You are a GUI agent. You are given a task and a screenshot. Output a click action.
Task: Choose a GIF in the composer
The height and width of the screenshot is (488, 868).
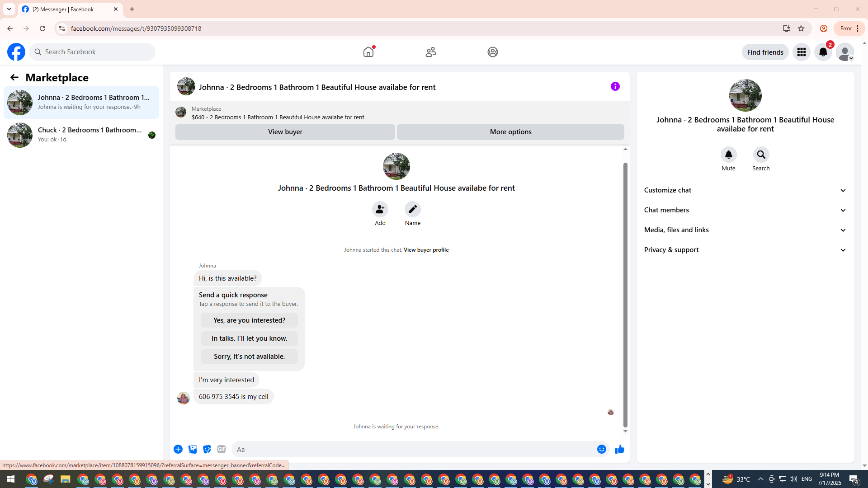(x=222, y=449)
